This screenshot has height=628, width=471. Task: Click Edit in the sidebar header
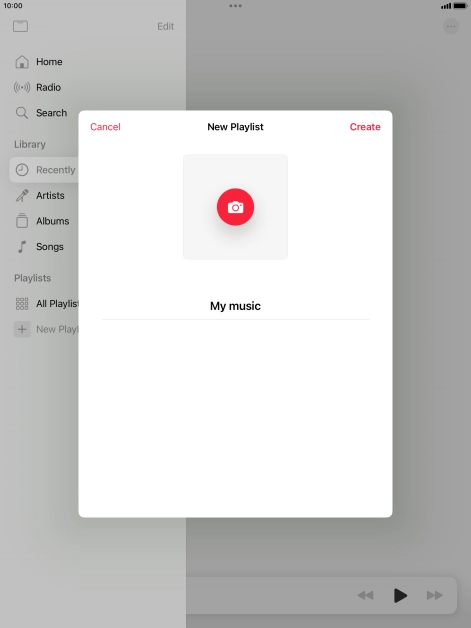pyautogui.click(x=165, y=26)
